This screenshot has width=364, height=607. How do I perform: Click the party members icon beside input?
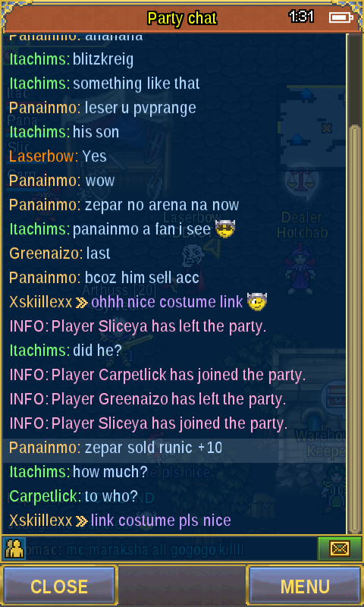tap(14, 549)
